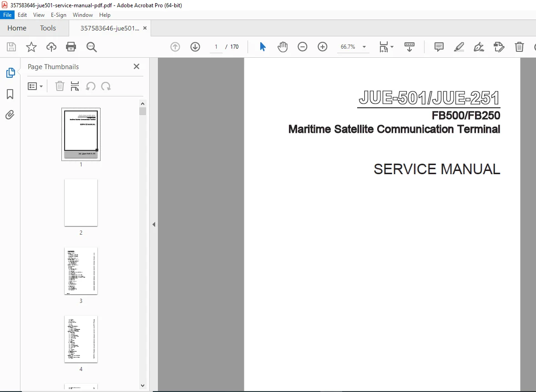Click the print pages thumbnail icon
This screenshot has height=392, width=536.
coord(75,86)
